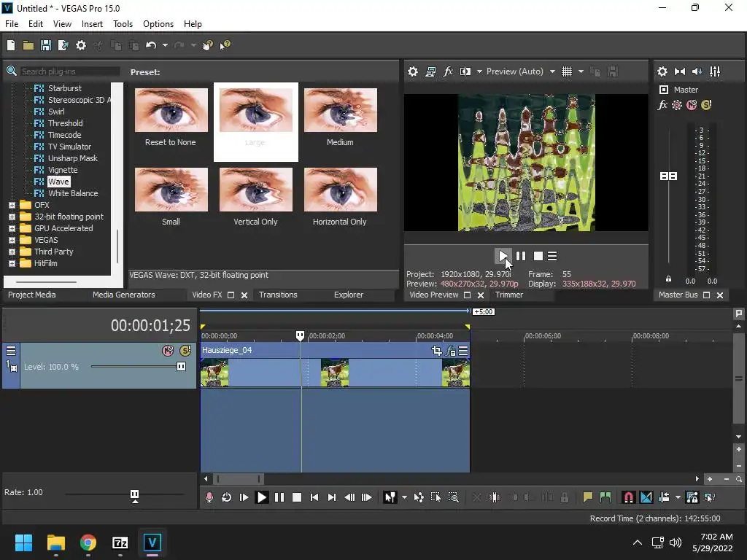Image resolution: width=747 pixels, height=560 pixels.
Task: Expand the OFX folder
Action: [12, 205]
